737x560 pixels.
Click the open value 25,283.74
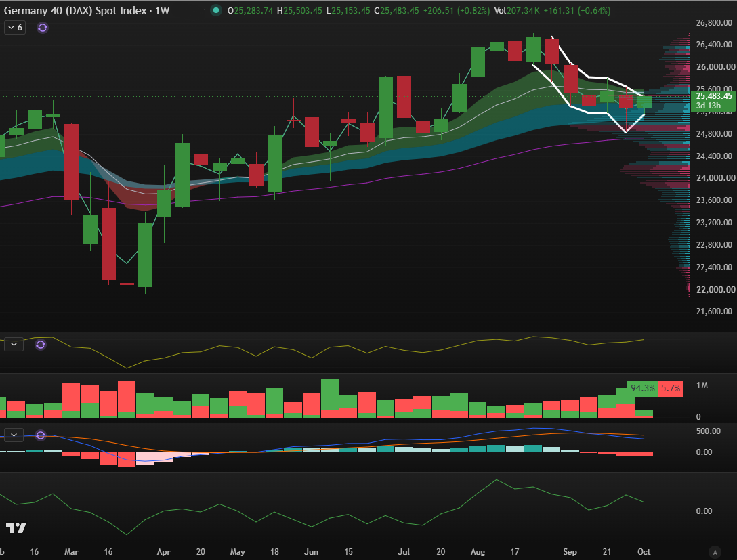tap(253, 10)
